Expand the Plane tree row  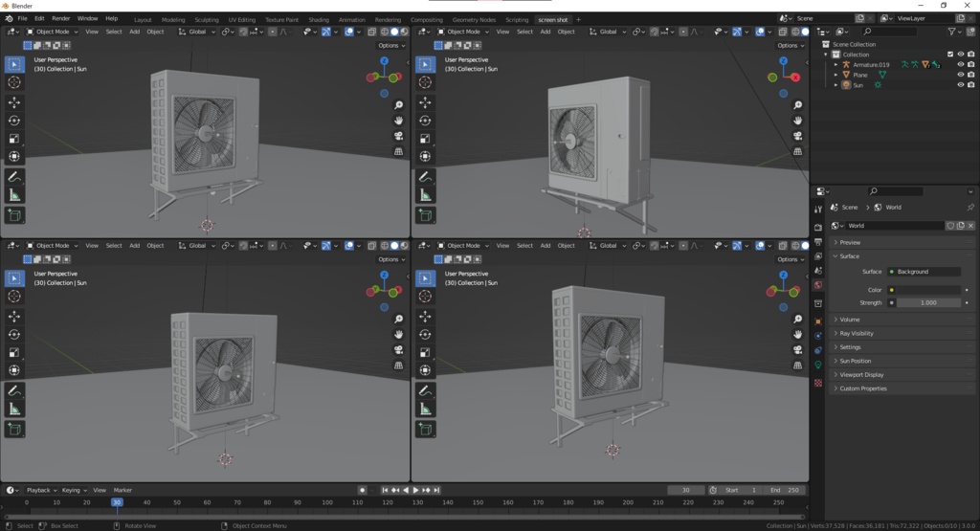[836, 75]
